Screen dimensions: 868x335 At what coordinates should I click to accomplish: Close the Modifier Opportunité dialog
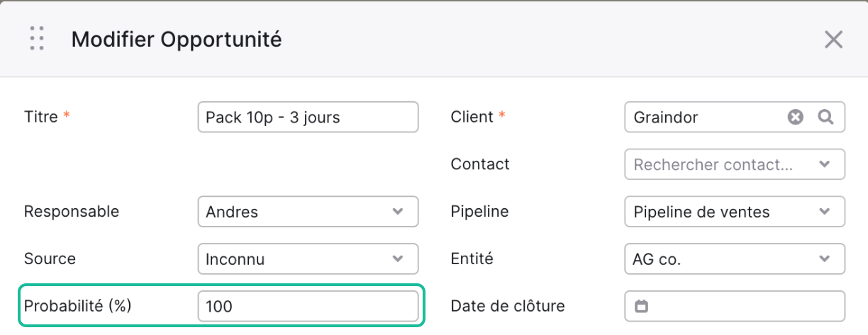coord(833,40)
